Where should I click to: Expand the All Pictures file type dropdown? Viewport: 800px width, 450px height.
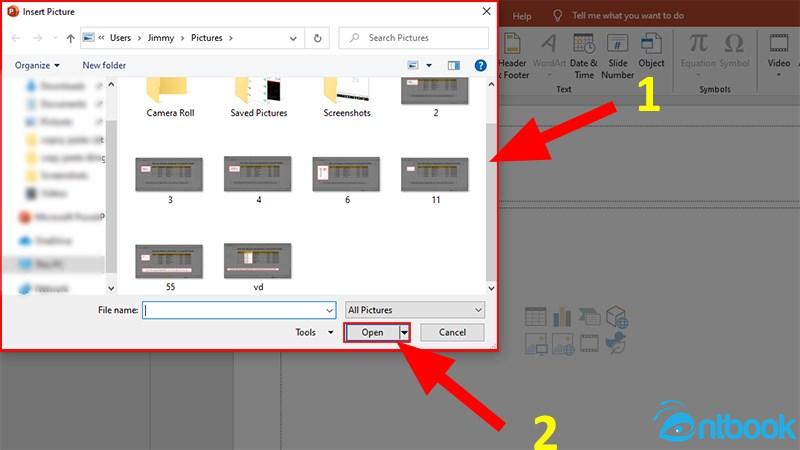click(415, 310)
